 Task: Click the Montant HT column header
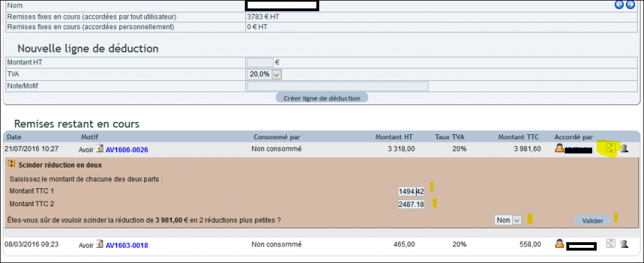pyautogui.click(x=394, y=136)
